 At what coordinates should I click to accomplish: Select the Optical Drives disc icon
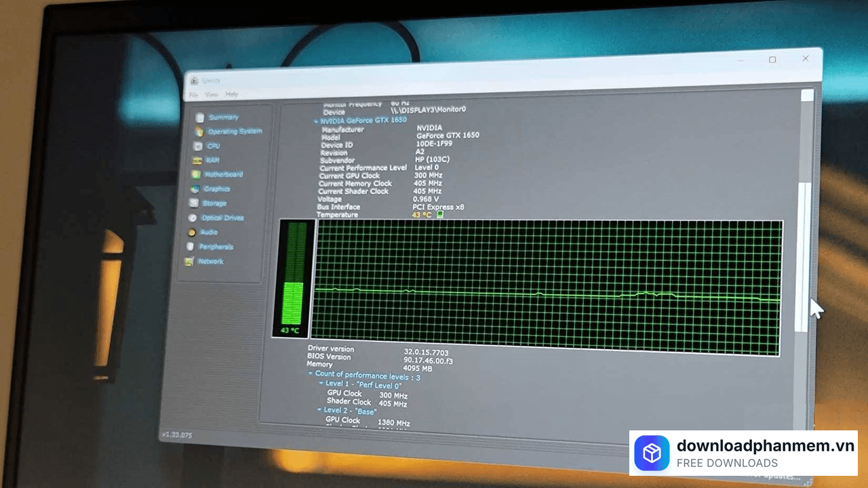[193, 218]
